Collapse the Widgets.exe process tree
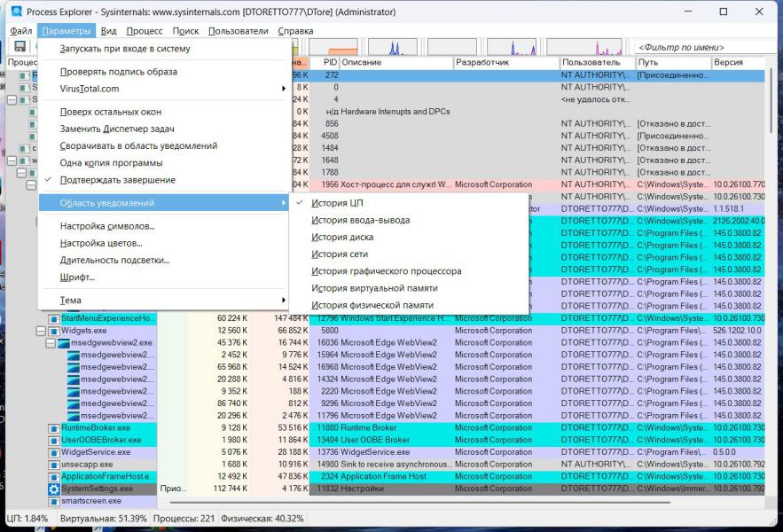Image resolution: width=783 pixels, height=532 pixels. (x=41, y=331)
